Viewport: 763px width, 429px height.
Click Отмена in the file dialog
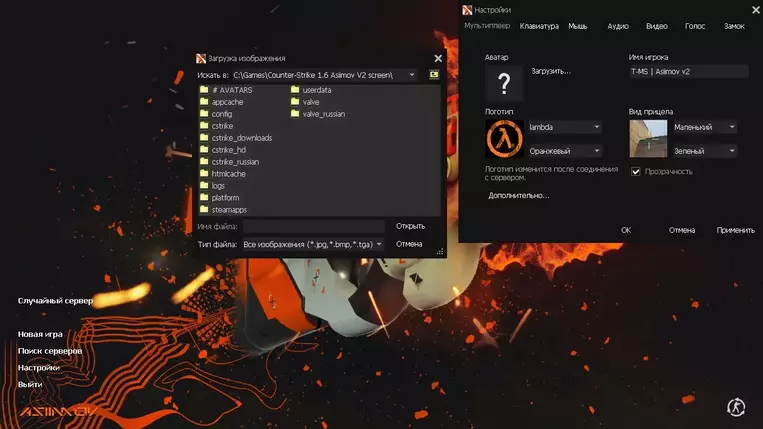[409, 244]
